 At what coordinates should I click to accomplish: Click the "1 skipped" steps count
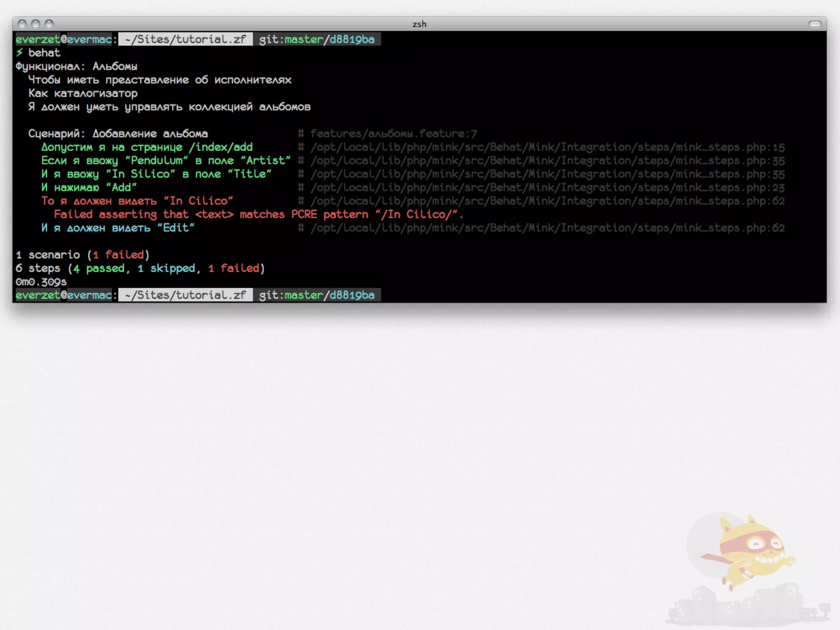[x=166, y=268]
